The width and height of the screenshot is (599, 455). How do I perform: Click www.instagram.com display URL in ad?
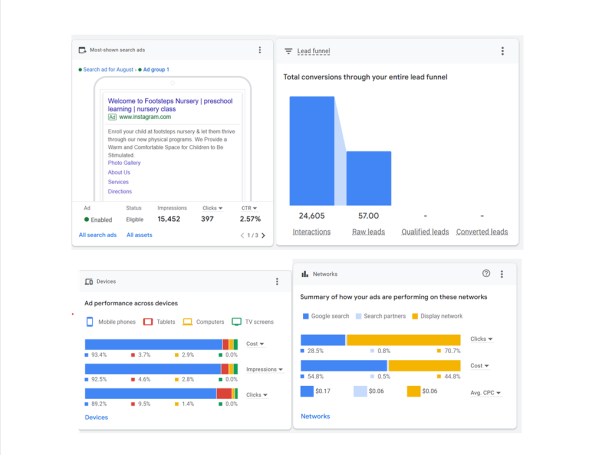145,117
